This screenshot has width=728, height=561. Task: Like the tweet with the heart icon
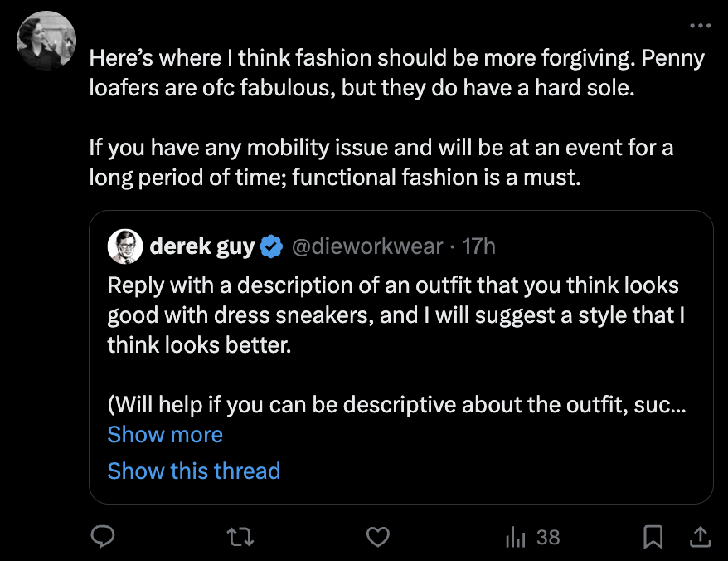(378, 537)
